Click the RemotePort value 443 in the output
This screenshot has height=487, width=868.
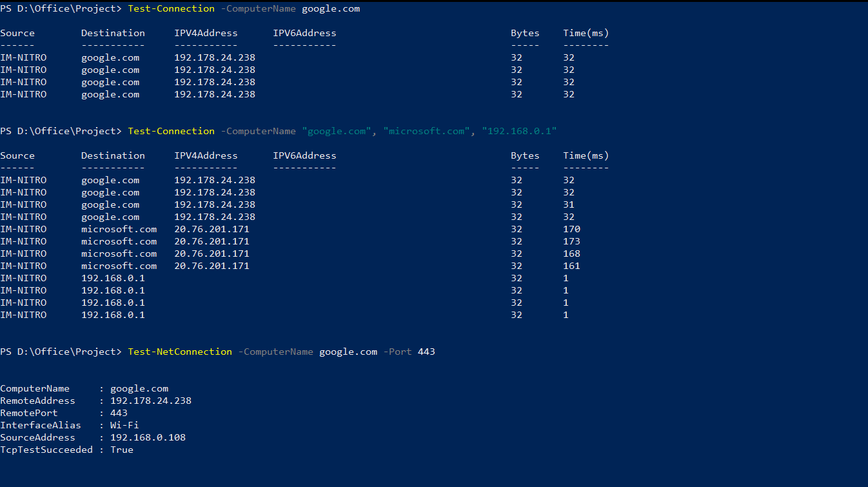click(119, 413)
